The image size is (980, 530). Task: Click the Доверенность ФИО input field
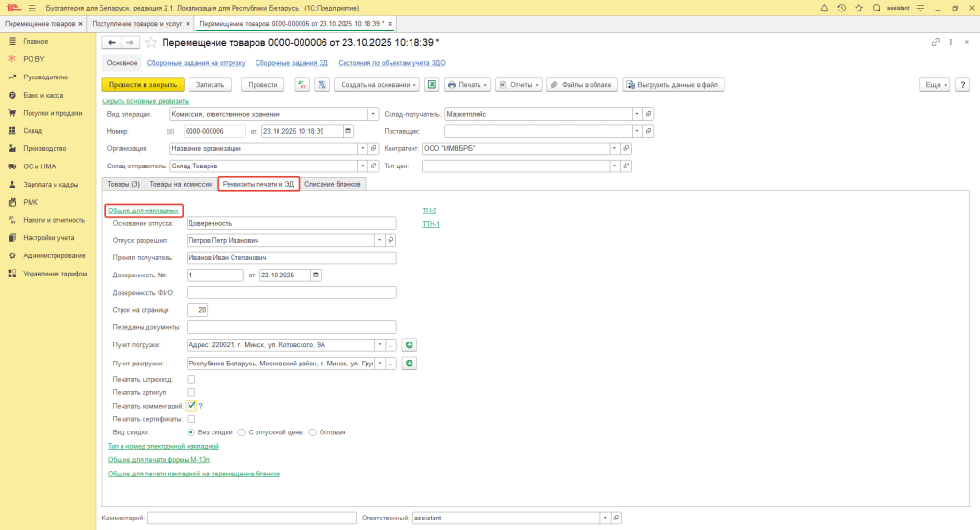pos(291,293)
